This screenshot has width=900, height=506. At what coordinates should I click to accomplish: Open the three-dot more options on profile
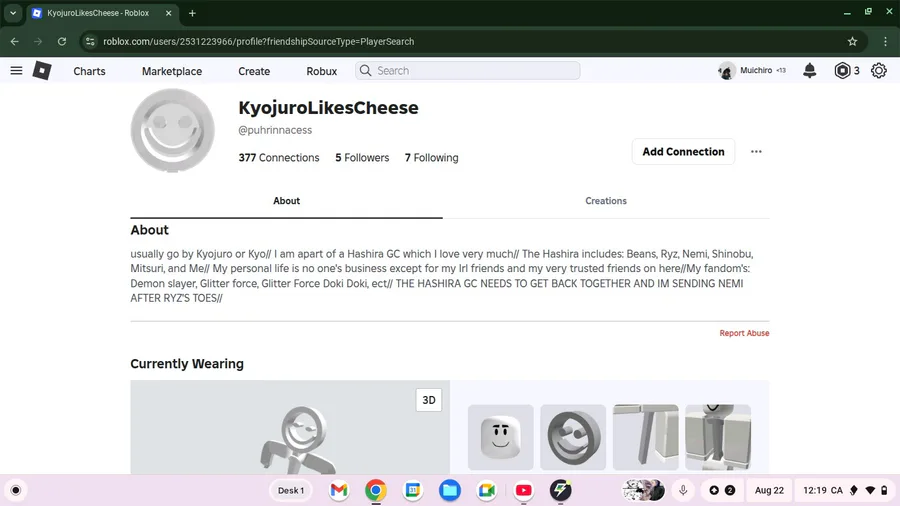coord(756,151)
